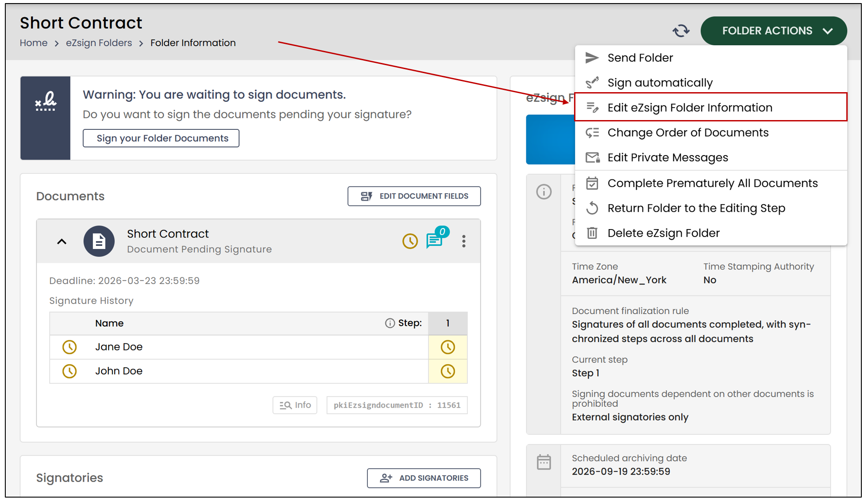Open the Folder Actions dropdown
This screenshot has width=868, height=502.
(x=773, y=31)
